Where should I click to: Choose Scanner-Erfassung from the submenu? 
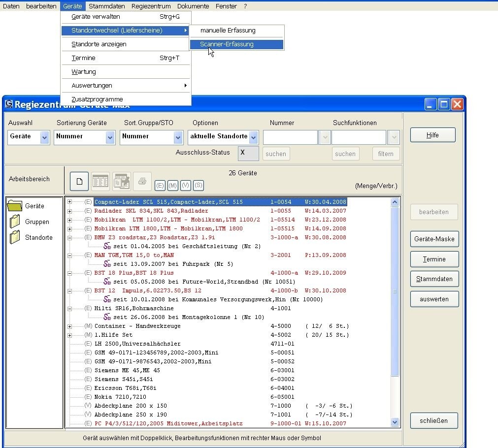(x=236, y=44)
